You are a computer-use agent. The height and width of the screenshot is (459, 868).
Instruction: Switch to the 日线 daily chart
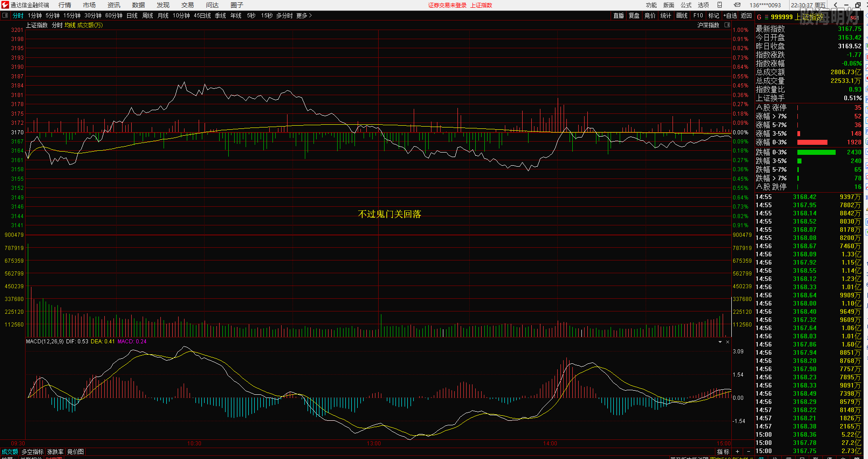tap(132, 15)
